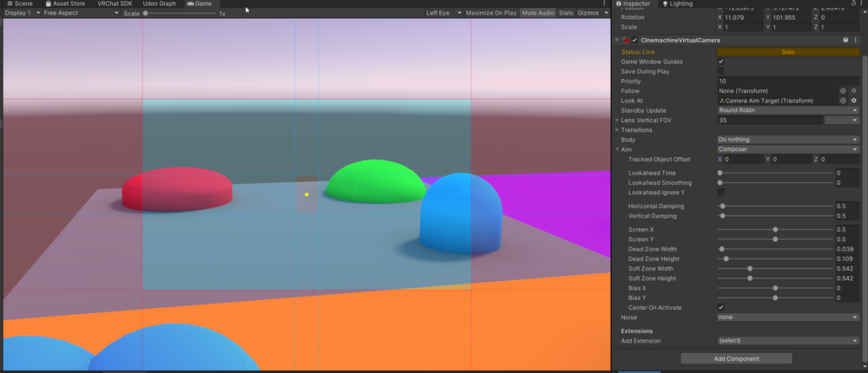Disable Game Window Guides checkbox

[721, 62]
